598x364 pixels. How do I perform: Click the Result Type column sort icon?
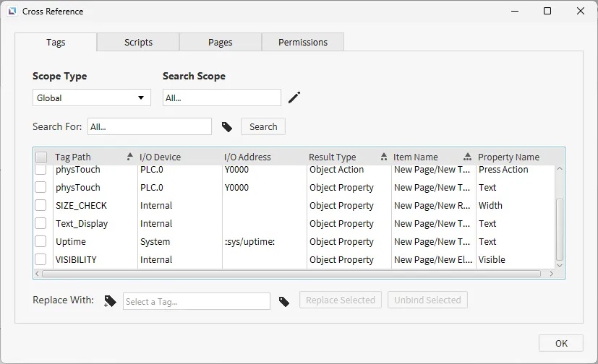[383, 157]
